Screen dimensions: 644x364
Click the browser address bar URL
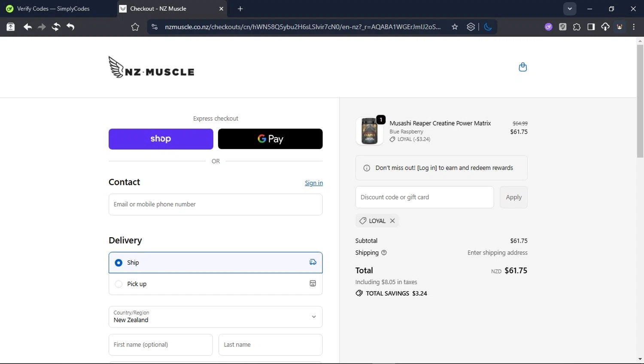click(x=303, y=27)
